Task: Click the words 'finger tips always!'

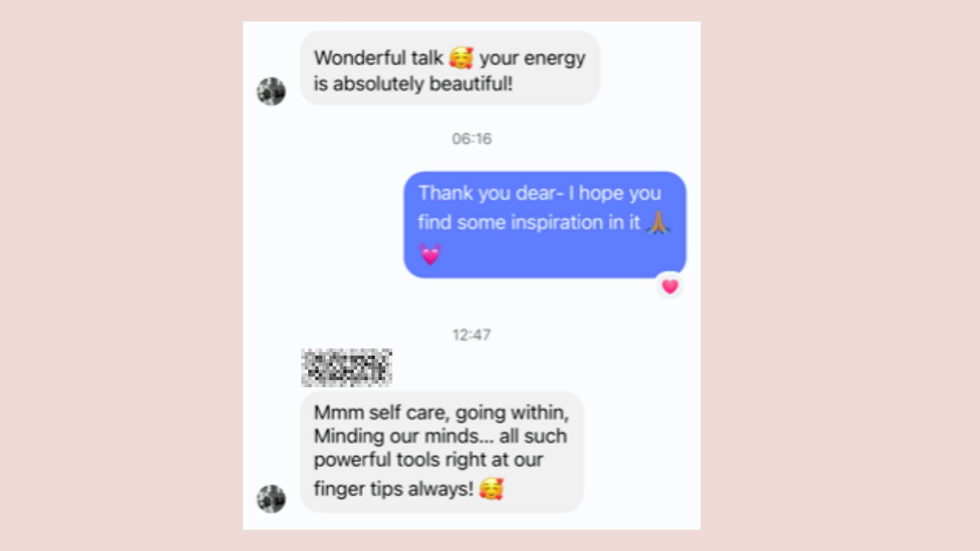Action: [394, 489]
